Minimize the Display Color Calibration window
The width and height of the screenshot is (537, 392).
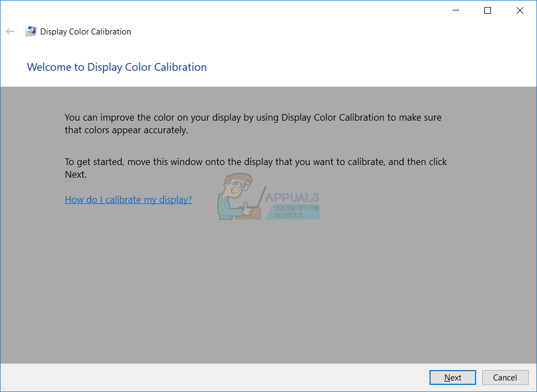(x=455, y=10)
